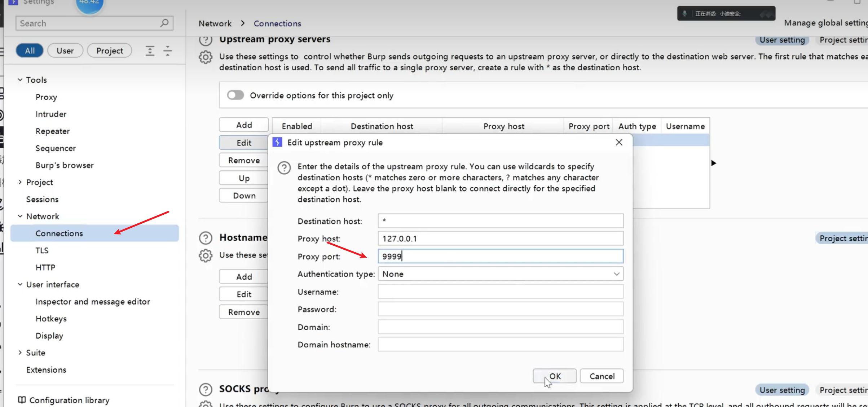Confirm the proxy rule with OK
868x407 pixels.
[555, 376]
